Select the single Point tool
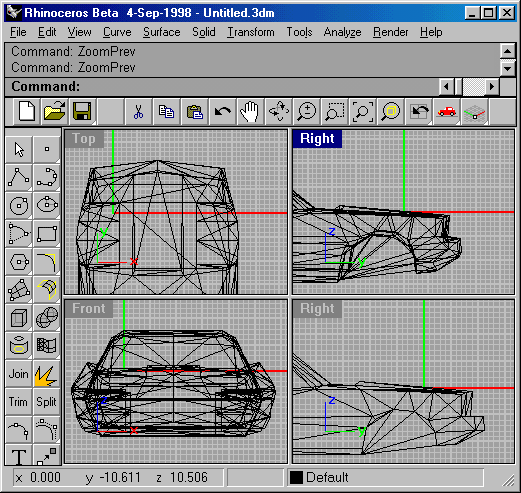 [x=47, y=149]
